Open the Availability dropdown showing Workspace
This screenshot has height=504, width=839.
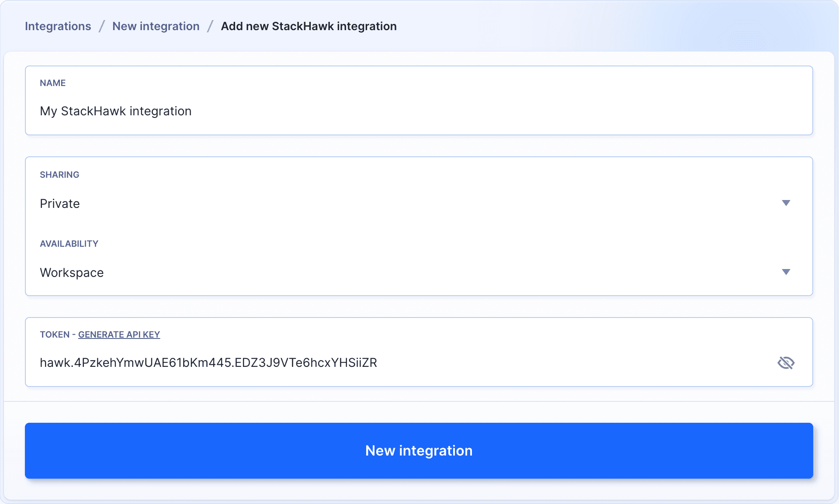(x=419, y=272)
